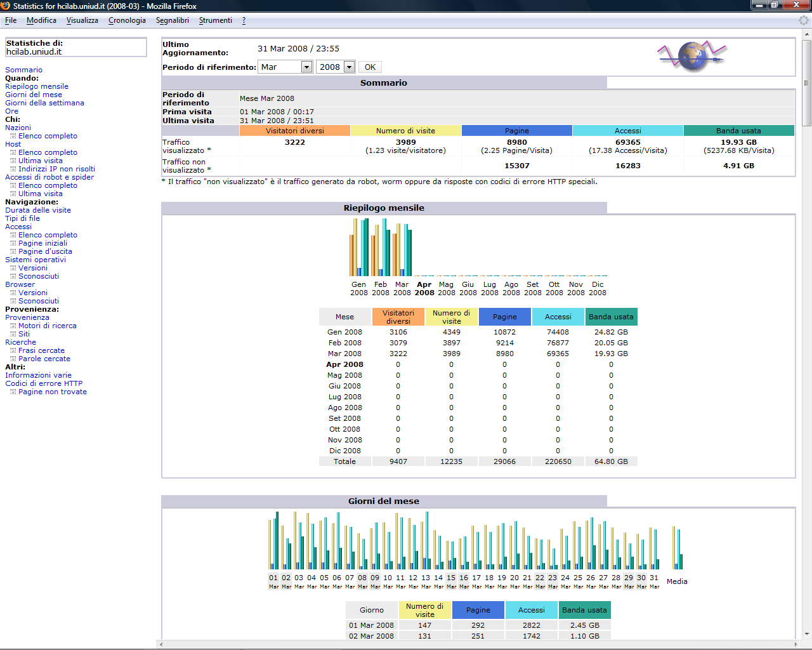Click the Banda usata green header in Sommario

pos(739,131)
